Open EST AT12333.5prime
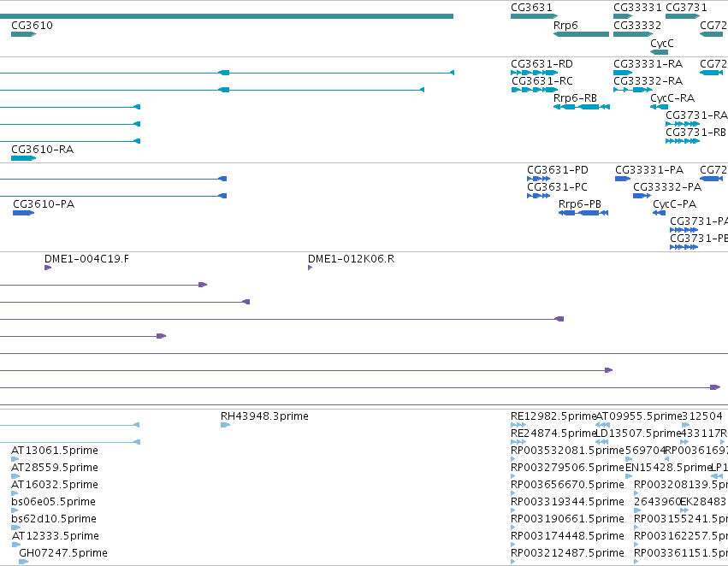The width and height of the screenshot is (728, 566). point(16,545)
